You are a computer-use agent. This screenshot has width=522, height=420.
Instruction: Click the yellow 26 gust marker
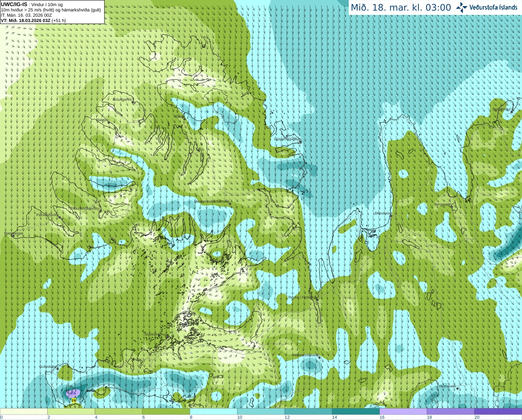tap(73, 400)
